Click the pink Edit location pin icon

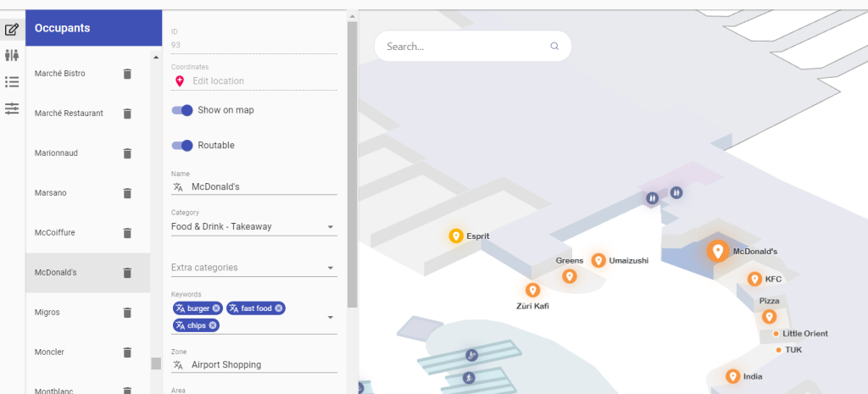click(180, 81)
